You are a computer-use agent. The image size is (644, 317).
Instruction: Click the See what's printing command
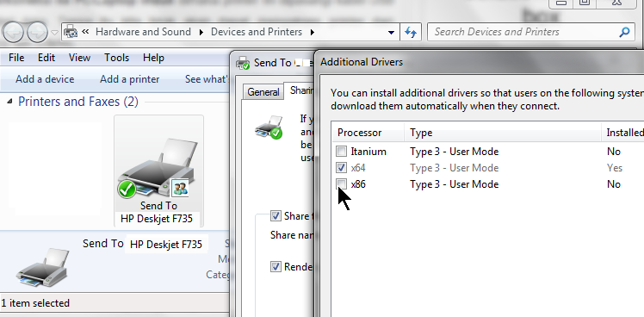pyautogui.click(x=207, y=79)
